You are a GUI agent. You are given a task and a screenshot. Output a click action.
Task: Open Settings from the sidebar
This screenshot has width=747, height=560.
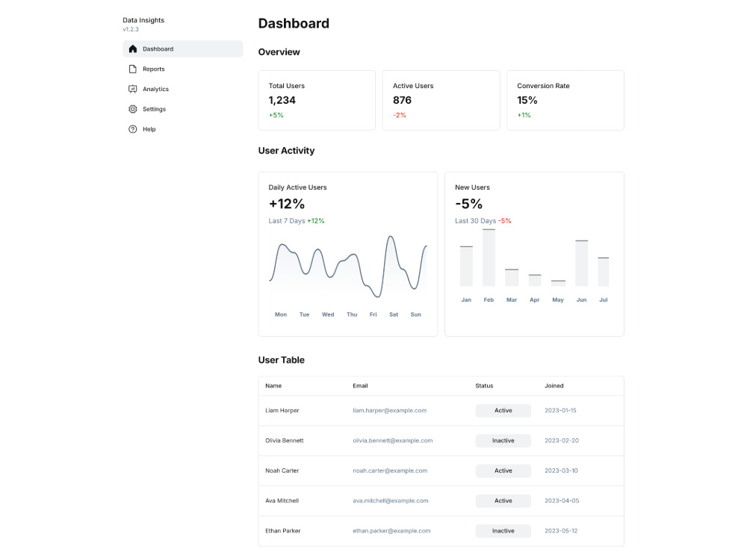(x=183, y=109)
